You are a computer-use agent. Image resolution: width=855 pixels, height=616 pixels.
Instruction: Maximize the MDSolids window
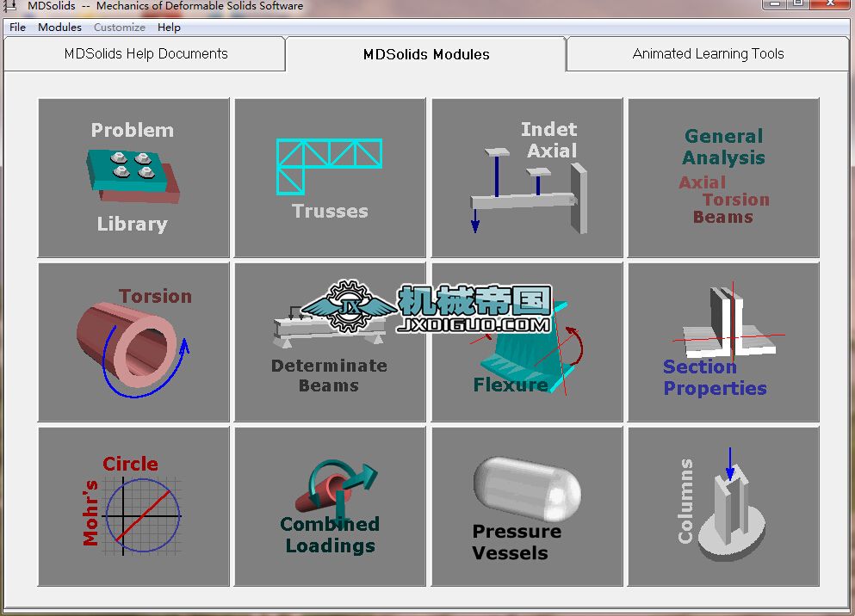(x=798, y=3)
